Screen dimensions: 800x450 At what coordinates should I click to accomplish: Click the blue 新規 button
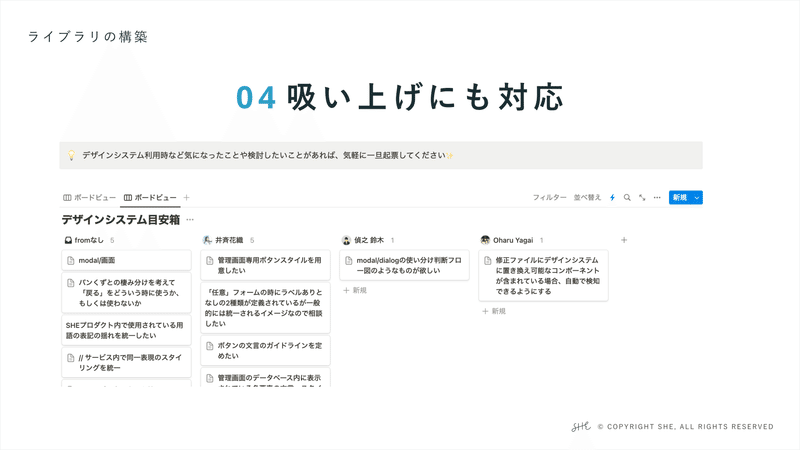(680, 197)
